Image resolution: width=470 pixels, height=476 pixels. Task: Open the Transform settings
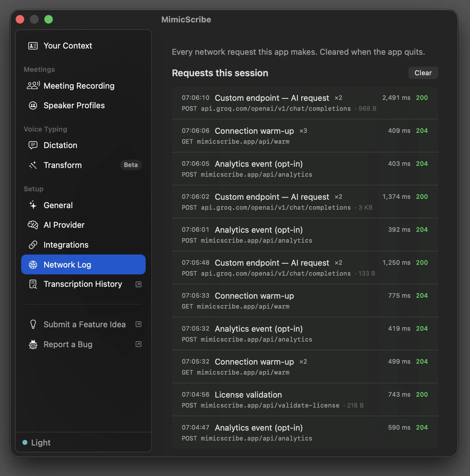click(x=83, y=165)
